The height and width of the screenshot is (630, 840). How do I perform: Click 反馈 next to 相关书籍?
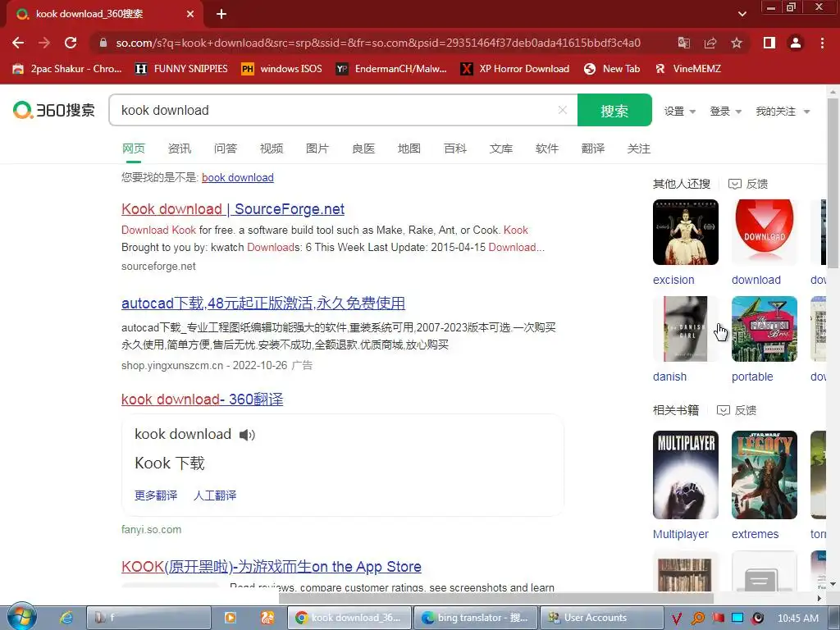tap(737, 410)
